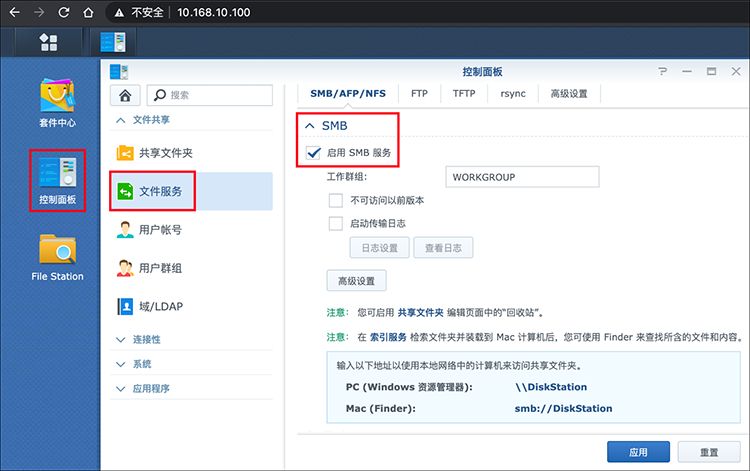This screenshot has height=471, width=750.
Task: Open the 高级设置 tab
Action: (x=569, y=94)
